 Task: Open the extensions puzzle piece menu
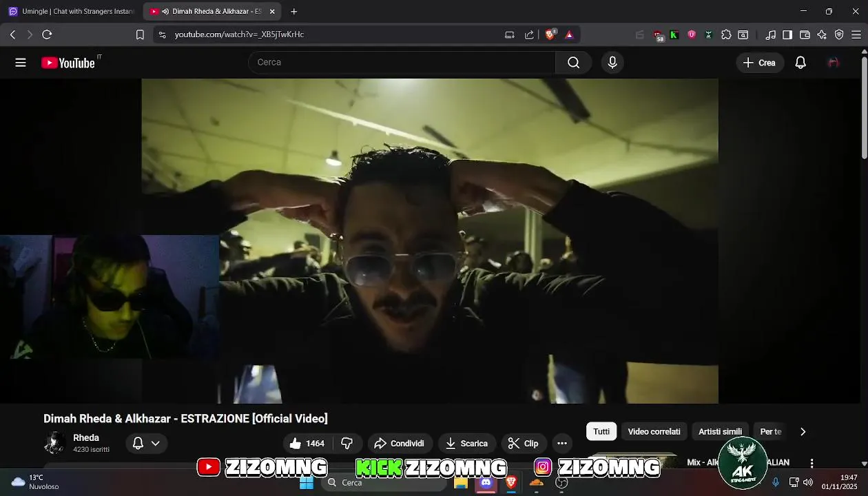coord(726,34)
